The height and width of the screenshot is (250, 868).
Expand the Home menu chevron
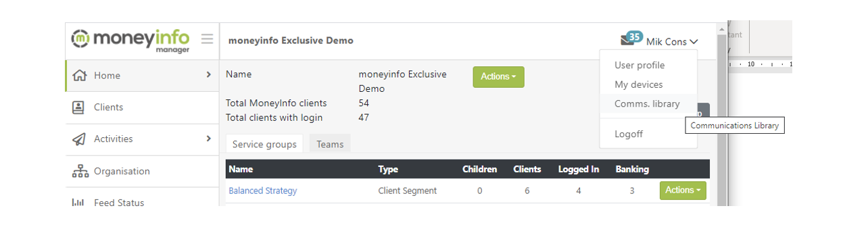point(208,75)
